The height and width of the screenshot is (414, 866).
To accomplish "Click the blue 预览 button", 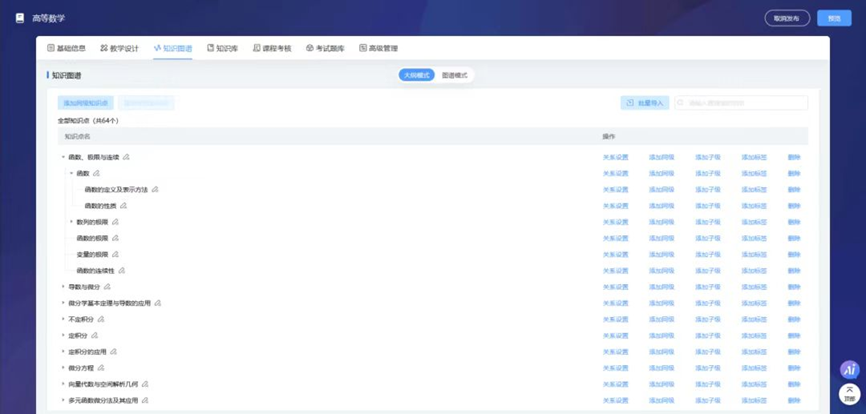I will (x=834, y=18).
